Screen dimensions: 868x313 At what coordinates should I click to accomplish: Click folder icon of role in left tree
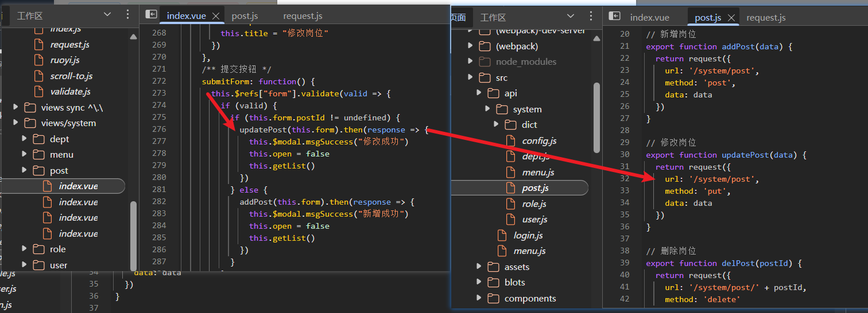39,249
